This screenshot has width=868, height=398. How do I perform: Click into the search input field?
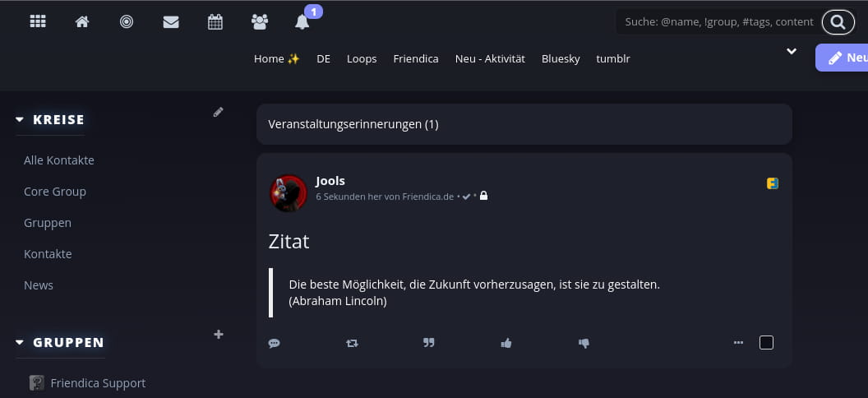pyautogui.click(x=717, y=22)
